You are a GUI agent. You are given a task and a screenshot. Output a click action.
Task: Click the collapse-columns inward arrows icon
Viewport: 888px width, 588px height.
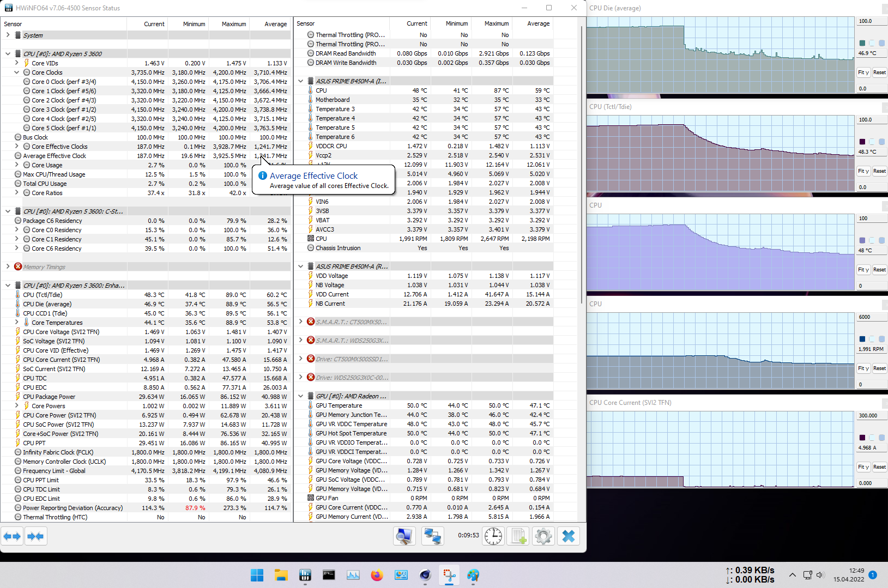(x=35, y=536)
